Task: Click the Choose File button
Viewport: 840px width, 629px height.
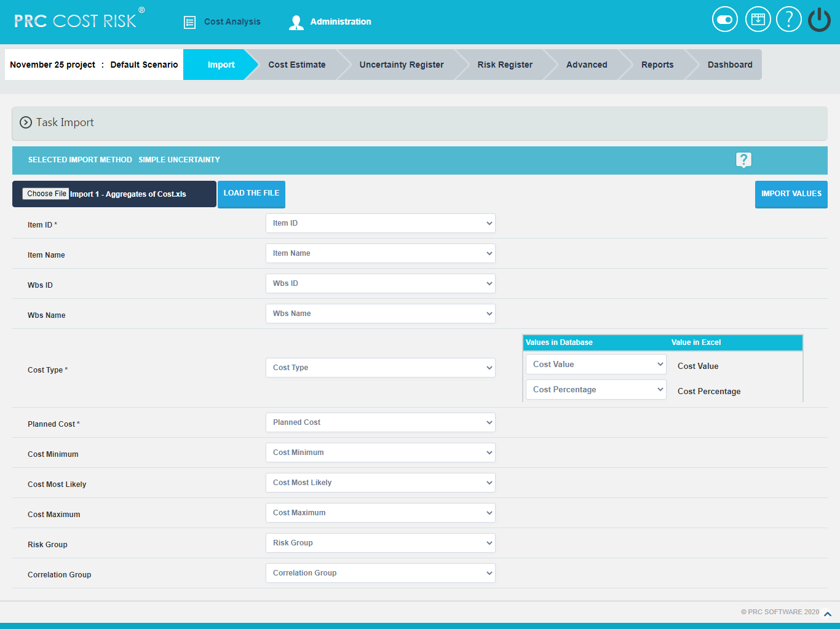Action: coord(46,194)
